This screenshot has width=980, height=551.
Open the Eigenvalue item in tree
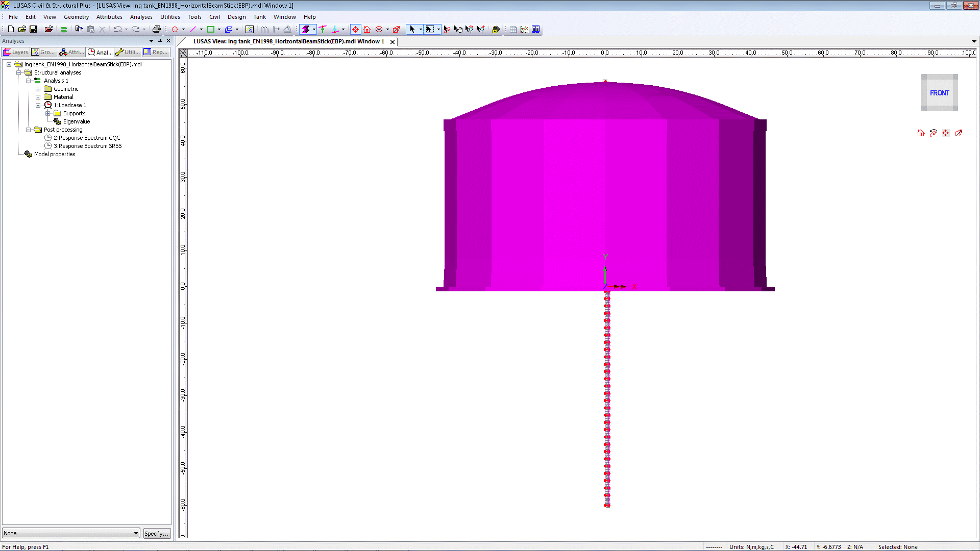coord(77,121)
